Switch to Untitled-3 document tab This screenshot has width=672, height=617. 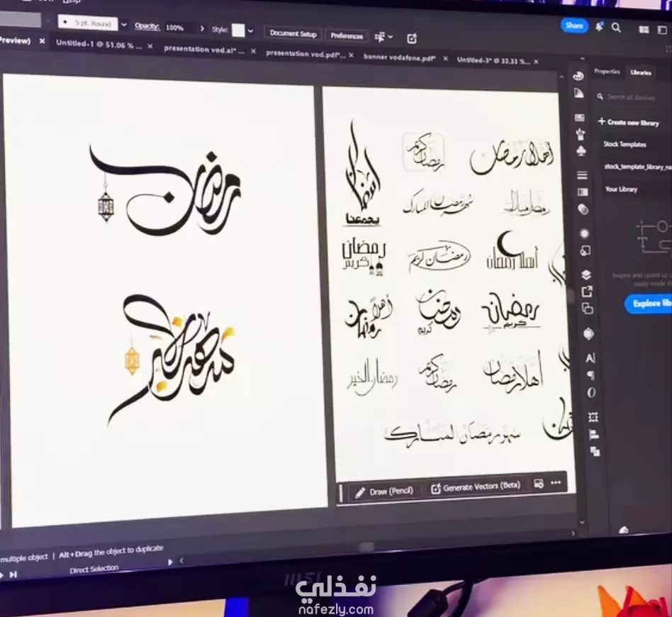coord(493,60)
